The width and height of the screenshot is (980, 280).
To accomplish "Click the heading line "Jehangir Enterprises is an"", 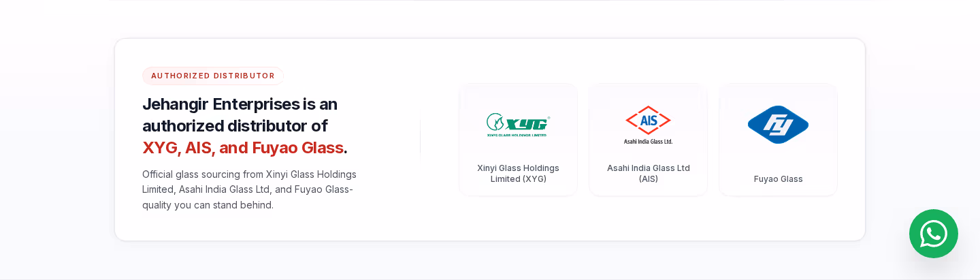I will (x=240, y=104).
